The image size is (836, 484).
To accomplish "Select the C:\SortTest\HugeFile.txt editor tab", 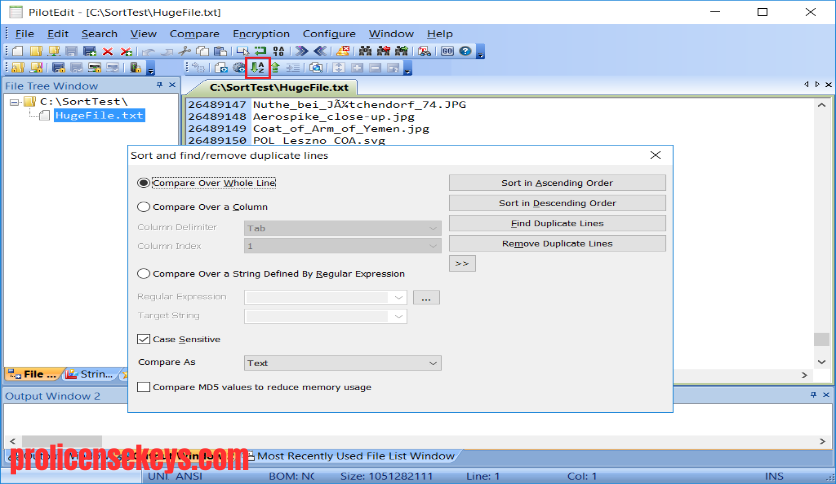I will coord(279,87).
